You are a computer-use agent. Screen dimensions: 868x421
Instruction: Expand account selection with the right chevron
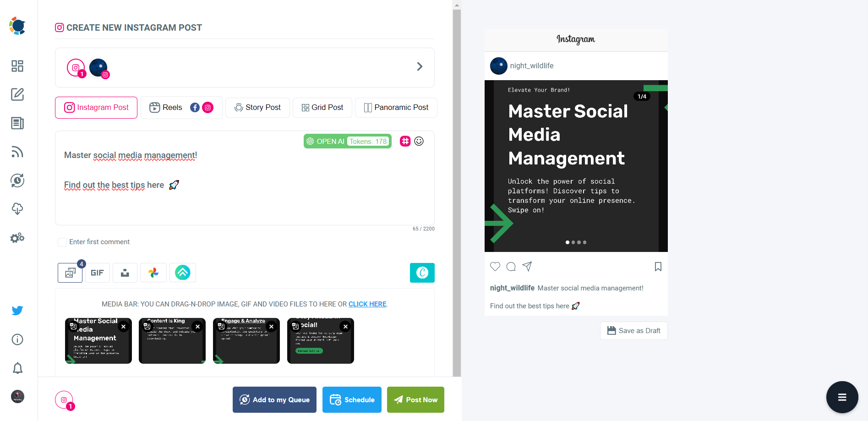pyautogui.click(x=420, y=66)
